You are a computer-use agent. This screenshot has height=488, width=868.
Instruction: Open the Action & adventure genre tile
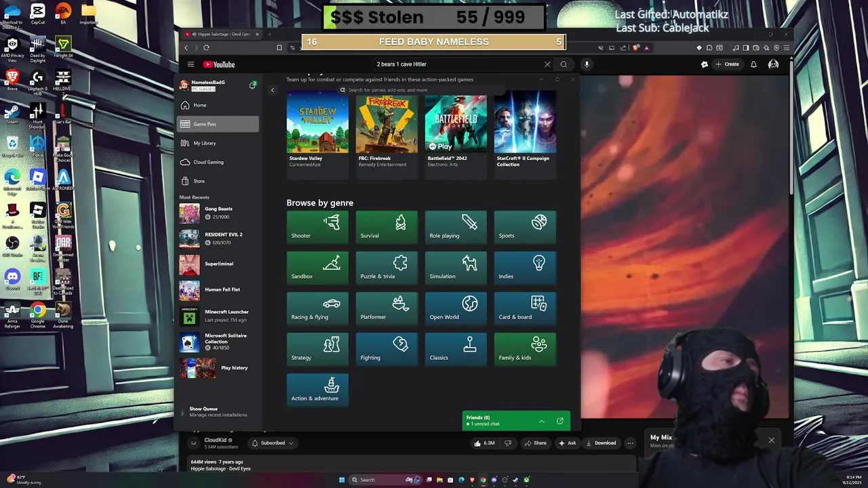pos(317,390)
